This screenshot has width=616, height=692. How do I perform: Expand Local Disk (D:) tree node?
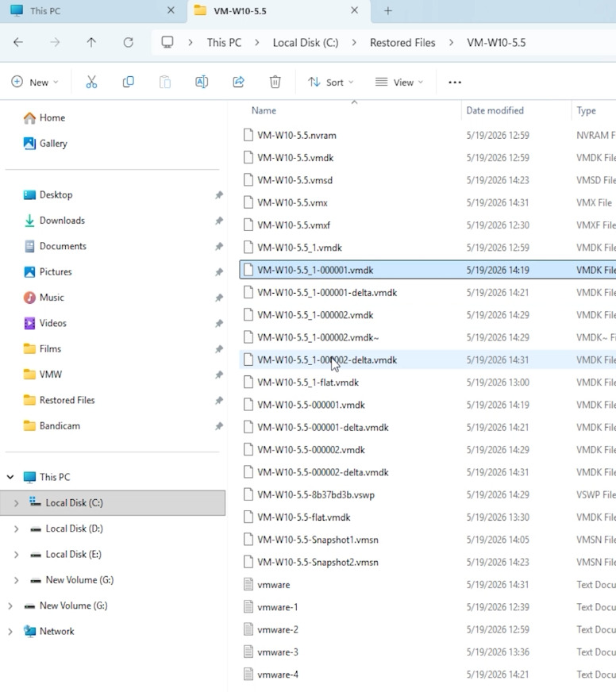click(x=17, y=529)
